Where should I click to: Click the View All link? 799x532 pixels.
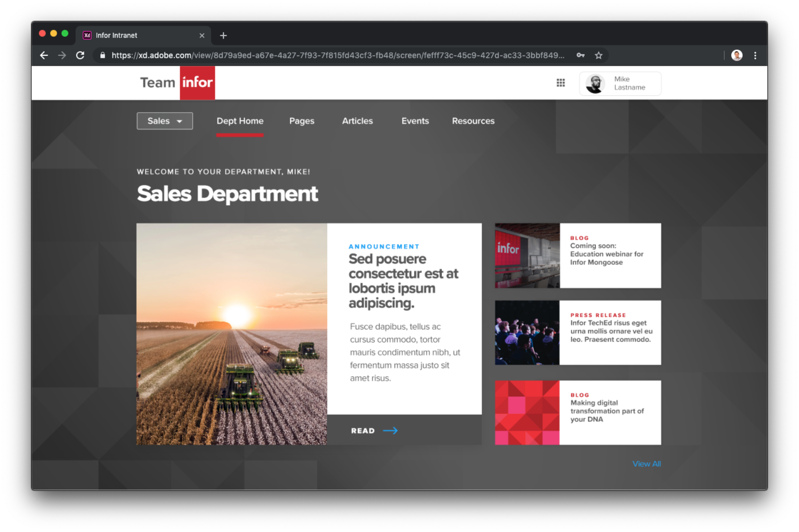646,464
